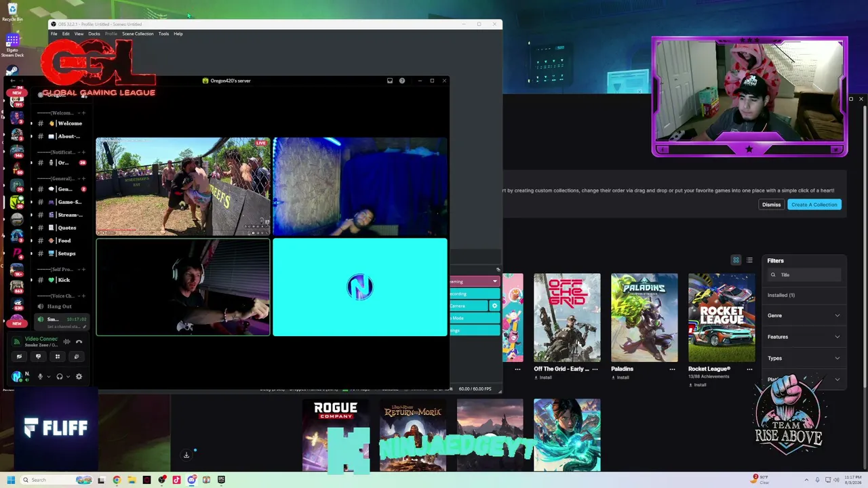Expand headphone output device options arrow

coord(68,377)
